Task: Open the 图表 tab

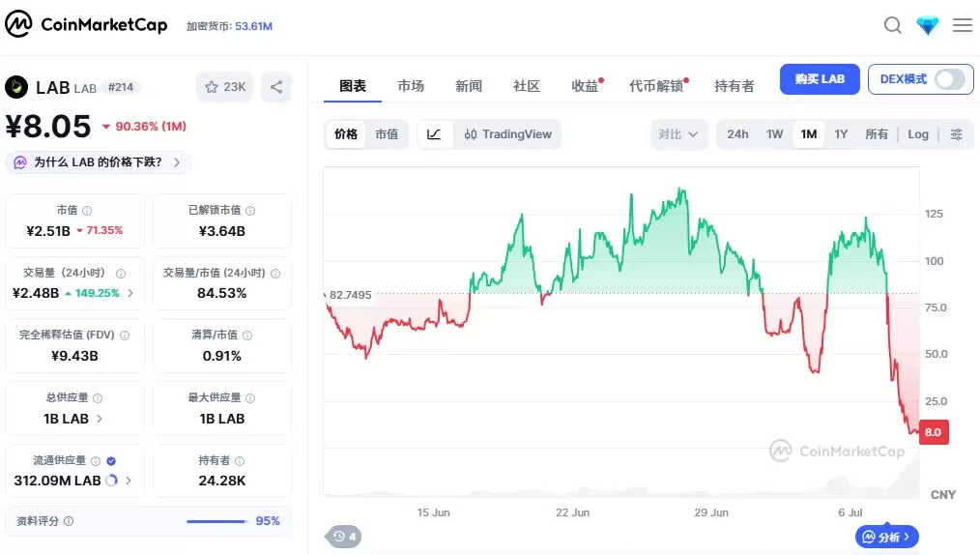Action: pyautogui.click(x=353, y=86)
